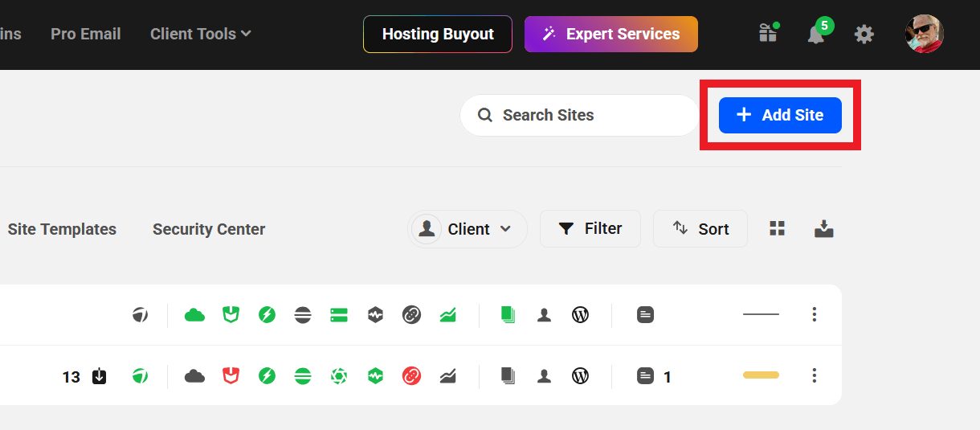Image resolution: width=980 pixels, height=430 pixels.
Task: Click the red shield icon in second row
Action: point(231,375)
